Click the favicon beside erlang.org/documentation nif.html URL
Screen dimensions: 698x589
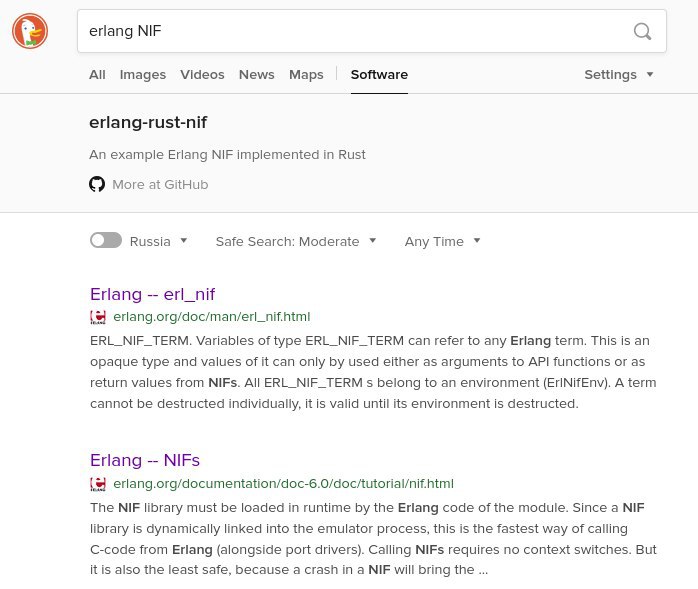[x=98, y=484]
